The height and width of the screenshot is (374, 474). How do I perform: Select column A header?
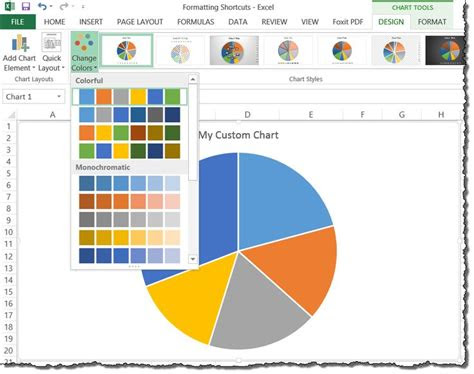click(52, 115)
